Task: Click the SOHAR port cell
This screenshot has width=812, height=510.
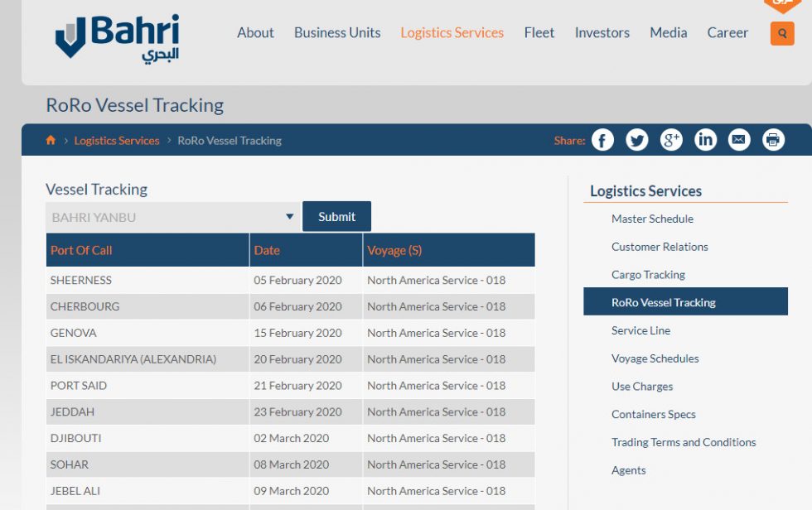Action: 147,465
